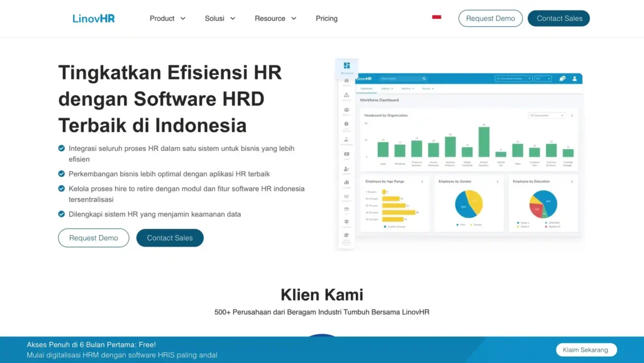Click the text "500+ Perusahaan dari Beragam Industri"
This screenshot has height=363, width=644.
278,312
